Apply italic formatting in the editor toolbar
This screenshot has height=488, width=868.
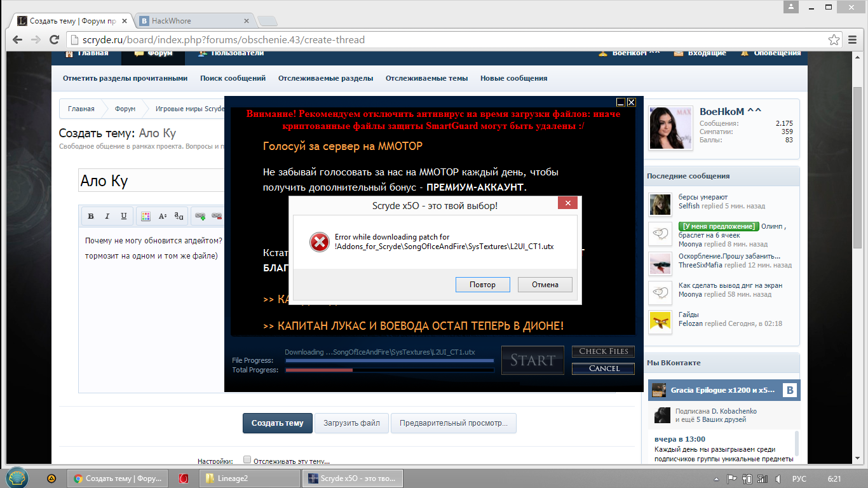coord(107,217)
